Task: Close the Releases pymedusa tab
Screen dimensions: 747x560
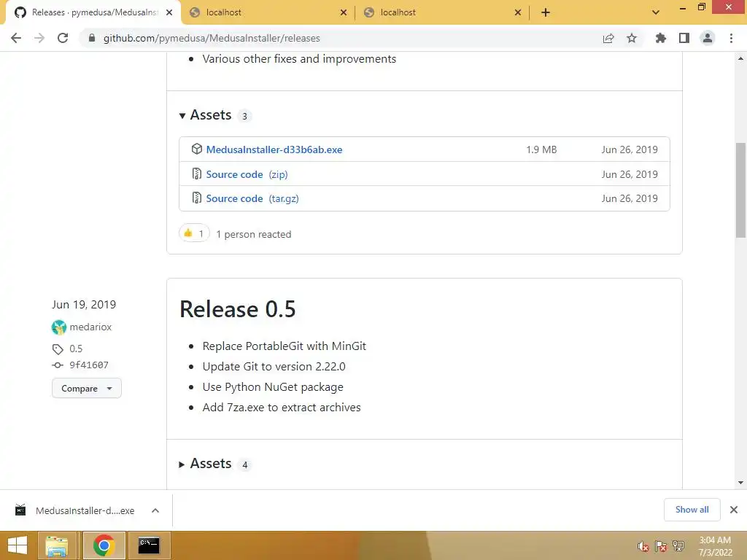Action: click(x=169, y=12)
